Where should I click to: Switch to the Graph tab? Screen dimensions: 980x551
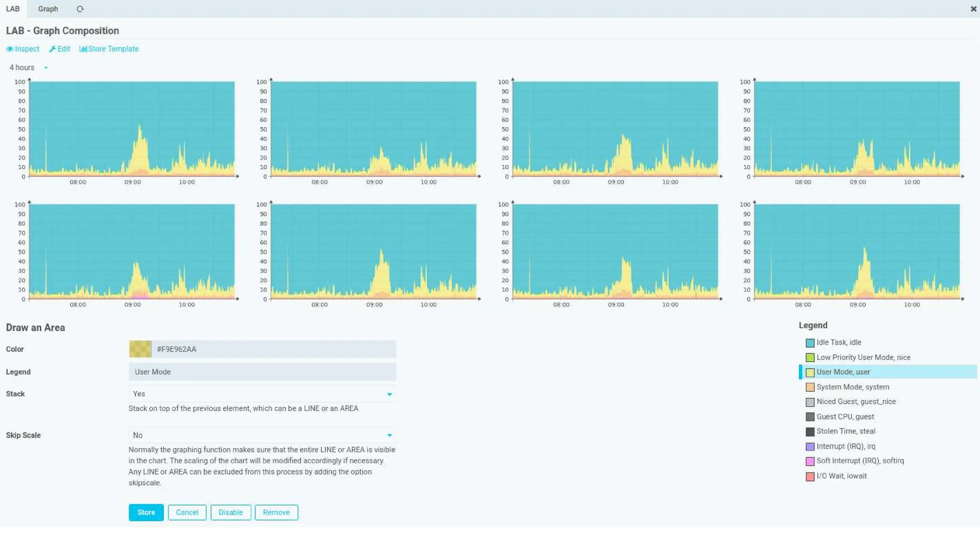48,9
